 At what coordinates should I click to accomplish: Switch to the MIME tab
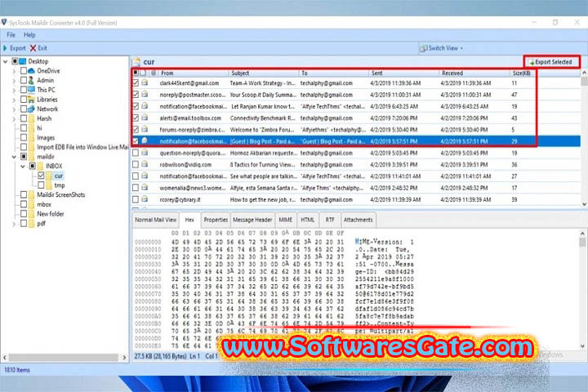point(285,220)
